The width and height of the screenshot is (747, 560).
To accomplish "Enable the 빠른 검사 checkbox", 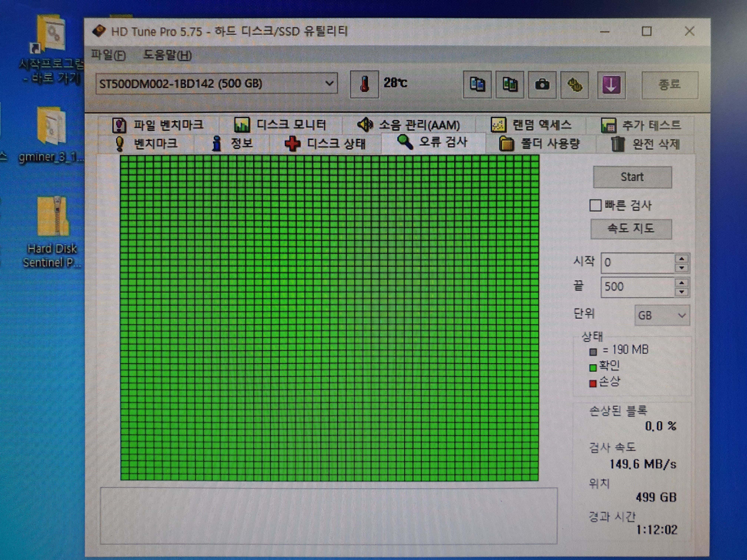I will pyautogui.click(x=595, y=205).
